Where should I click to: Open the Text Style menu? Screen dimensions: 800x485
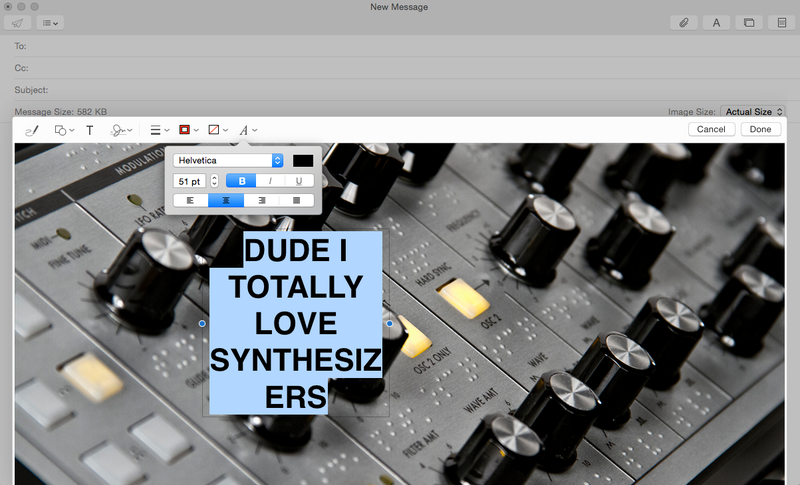[x=247, y=131]
